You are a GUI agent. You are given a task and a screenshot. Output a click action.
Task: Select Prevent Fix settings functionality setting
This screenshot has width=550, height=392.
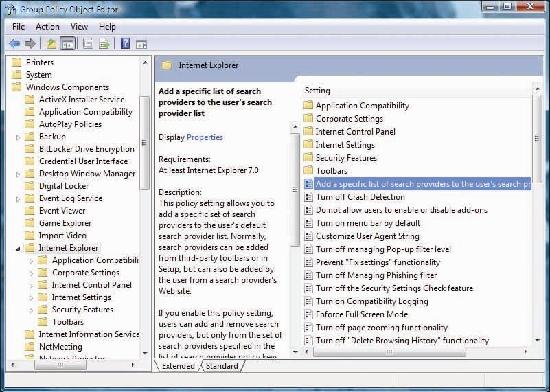(x=378, y=262)
